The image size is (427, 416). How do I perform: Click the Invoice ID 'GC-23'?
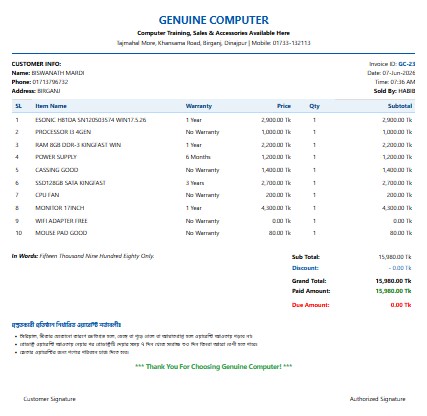[x=407, y=64]
